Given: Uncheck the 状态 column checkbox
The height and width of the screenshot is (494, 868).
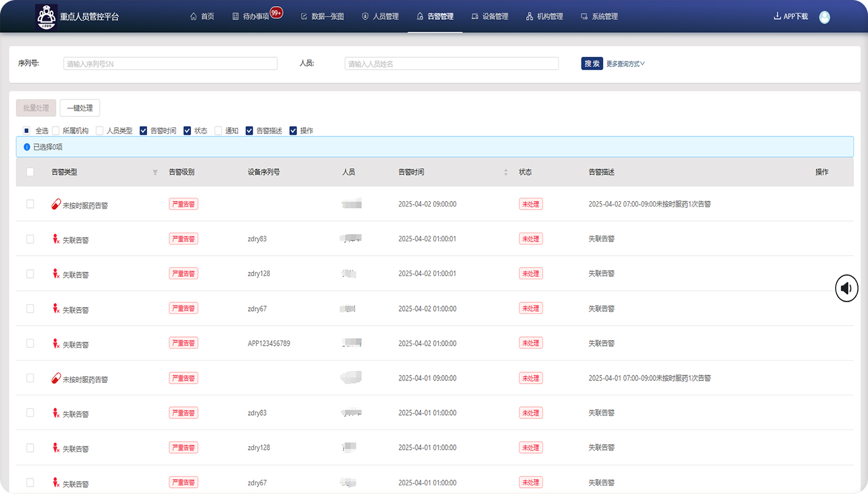Looking at the screenshot, I should [187, 131].
